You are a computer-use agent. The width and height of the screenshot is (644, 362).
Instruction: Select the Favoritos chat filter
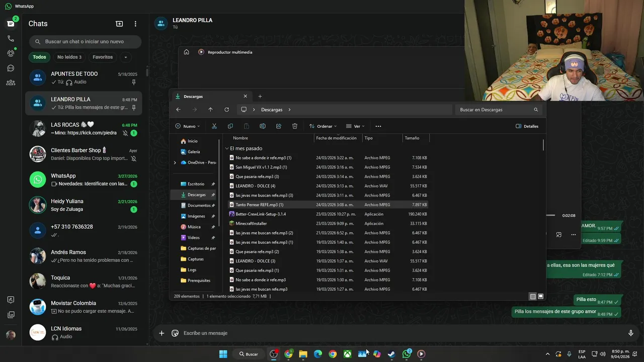(103, 57)
